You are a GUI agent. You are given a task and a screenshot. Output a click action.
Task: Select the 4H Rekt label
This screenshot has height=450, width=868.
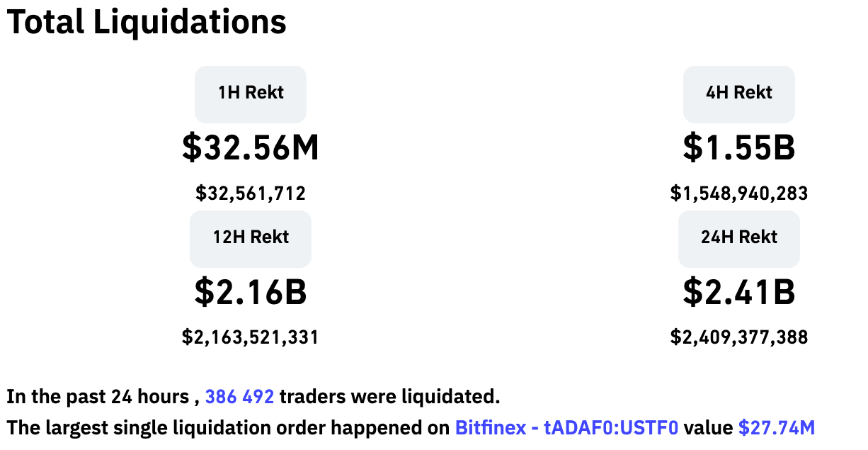coord(738,93)
